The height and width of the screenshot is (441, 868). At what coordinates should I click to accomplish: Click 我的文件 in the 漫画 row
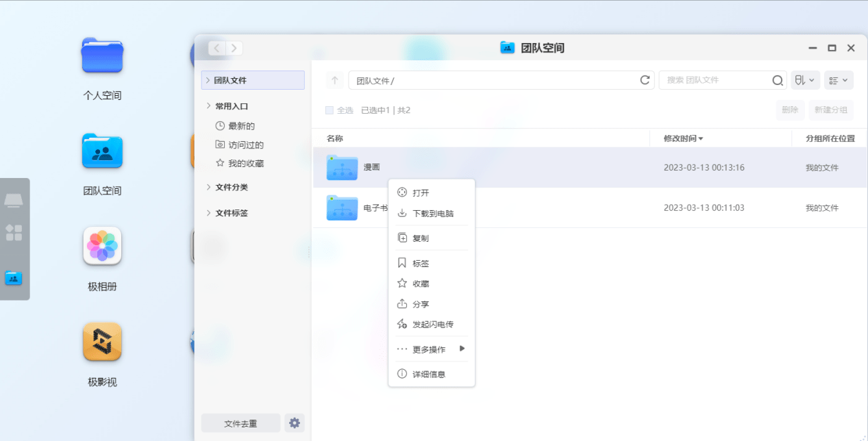click(x=822, y=168)
